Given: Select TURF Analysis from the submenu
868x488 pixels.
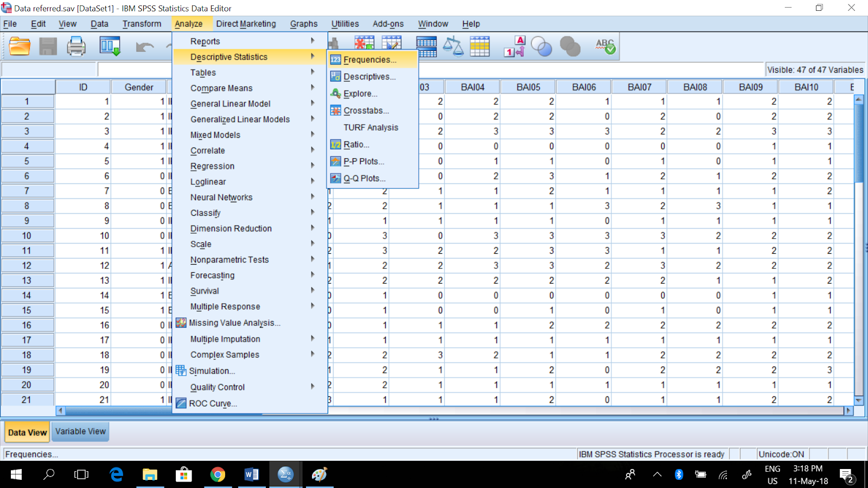Looking at the screenshot, I should (372, 127).
